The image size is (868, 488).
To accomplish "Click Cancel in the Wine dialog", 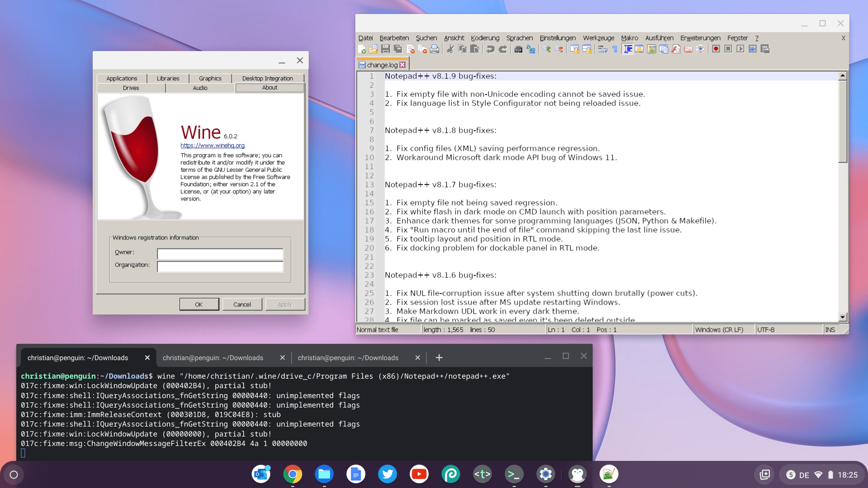I will click(x=242, y=304).
